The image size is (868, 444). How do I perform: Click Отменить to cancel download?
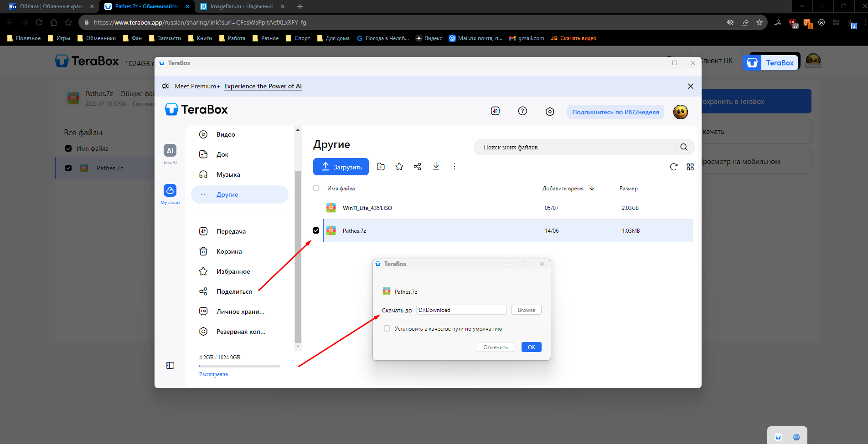[496, 347]
